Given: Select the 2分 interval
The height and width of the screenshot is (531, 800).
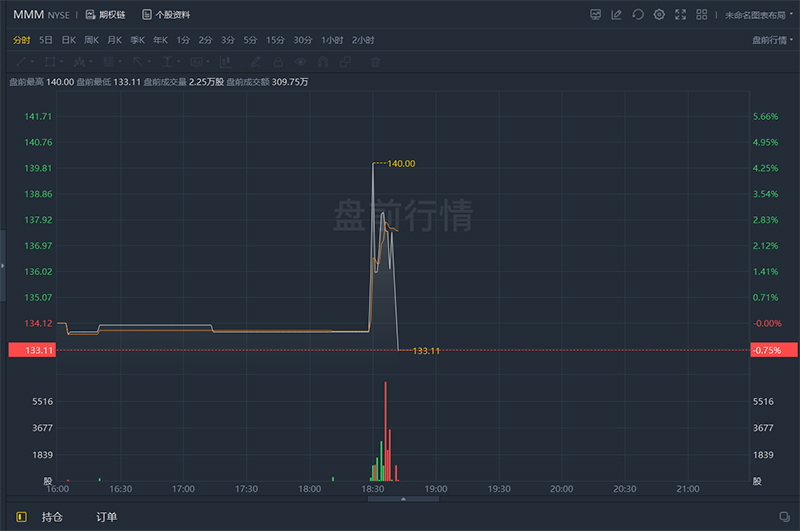Looking at the screenshot, I should click(205, 40).
